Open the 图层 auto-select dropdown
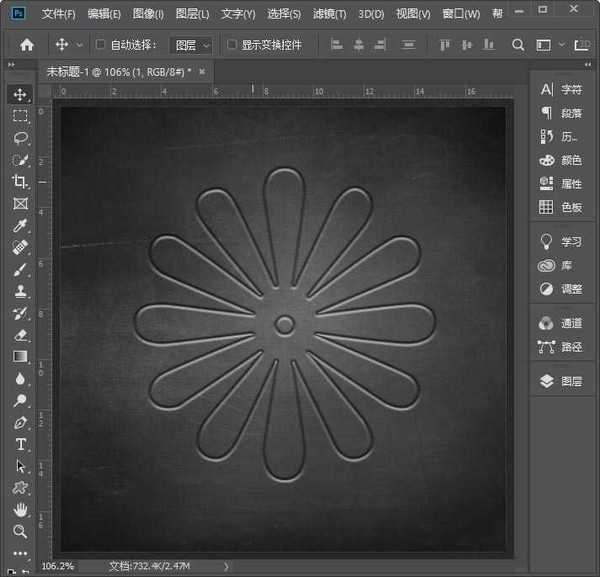This screenshot has width=600, height=577. (x=192, y=45)
